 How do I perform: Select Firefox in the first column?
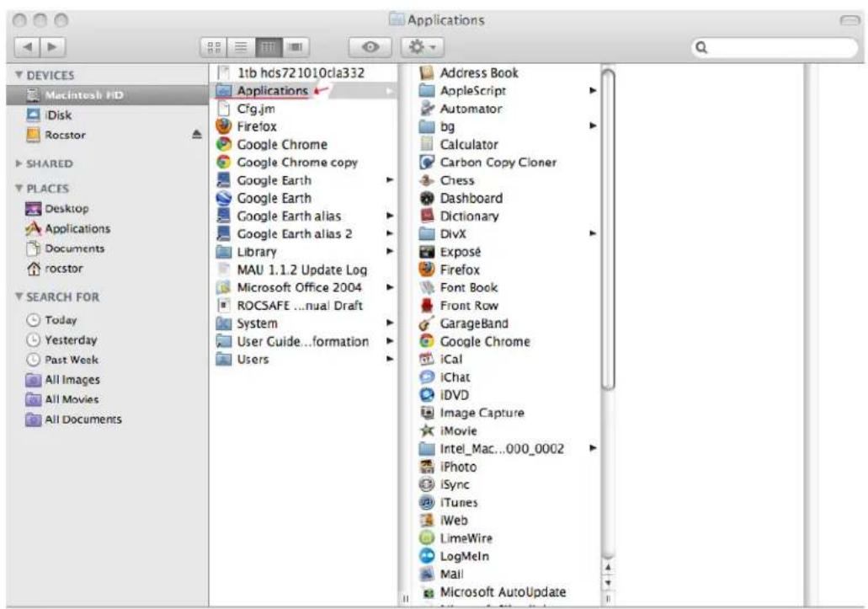click(246, 126)
